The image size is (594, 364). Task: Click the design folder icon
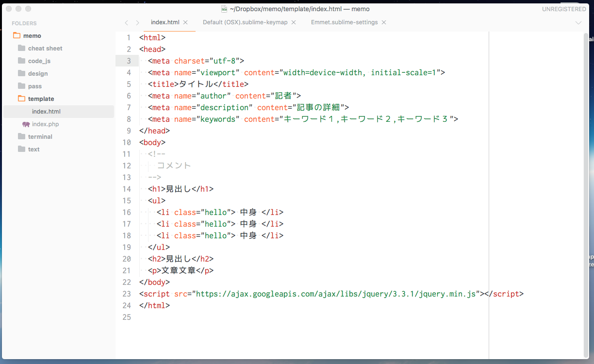(21, 73)
